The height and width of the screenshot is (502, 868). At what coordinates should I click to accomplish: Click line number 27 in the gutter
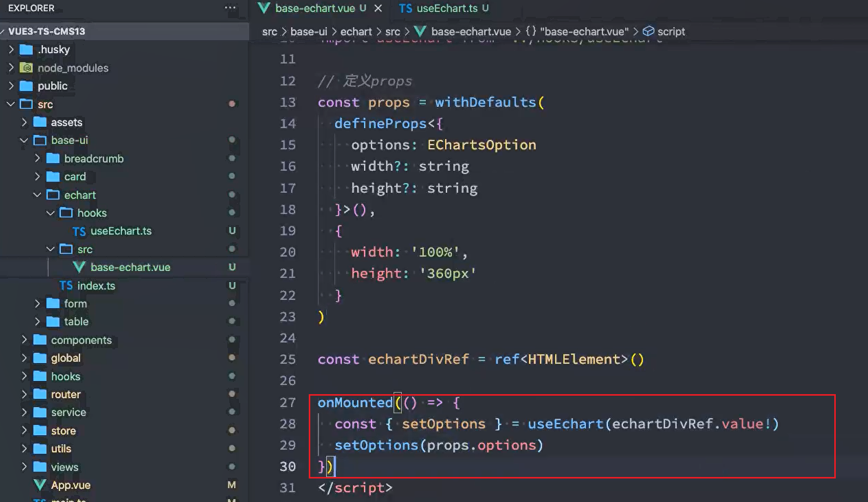point(288,403)
